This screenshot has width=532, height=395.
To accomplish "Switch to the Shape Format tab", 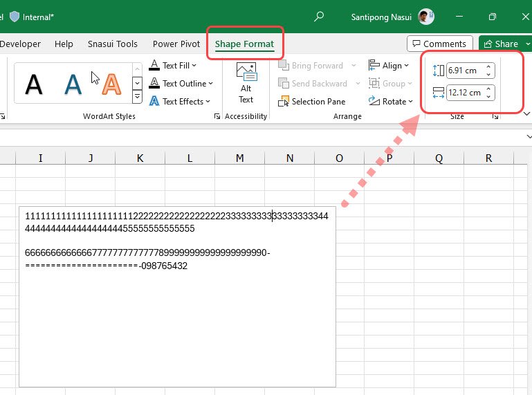I will [x=244, y=44].
